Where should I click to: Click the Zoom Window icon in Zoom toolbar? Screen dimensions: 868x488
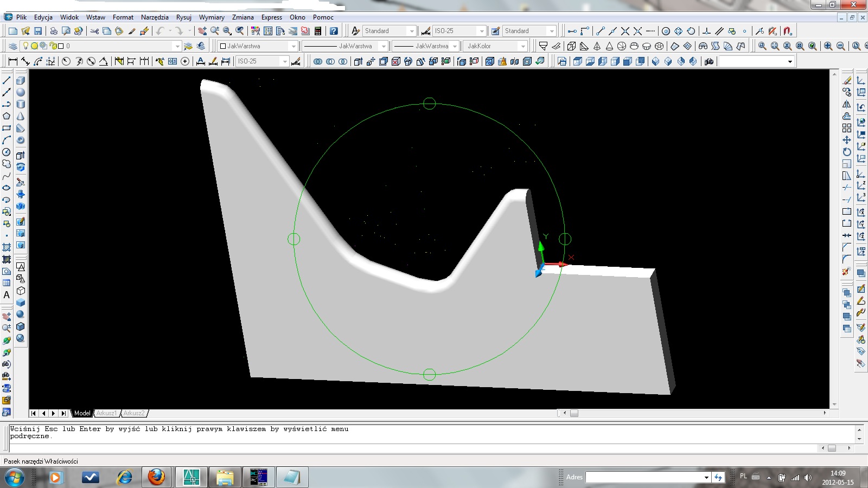coord(763,46)
